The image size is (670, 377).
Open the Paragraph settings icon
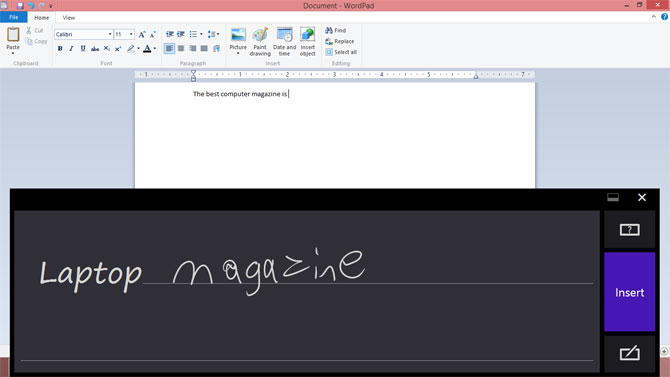[x=216, y=49]
